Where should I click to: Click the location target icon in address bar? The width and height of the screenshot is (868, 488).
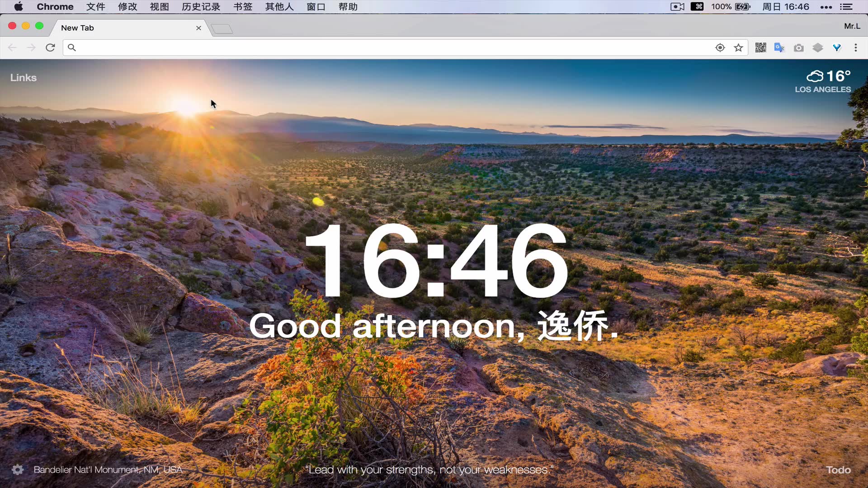coord(720,47)
